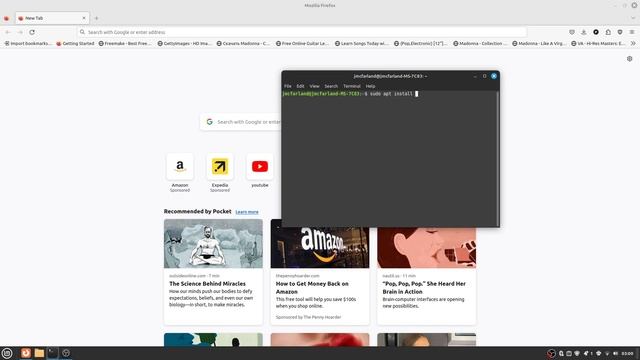Open the Terminal View menu
This screenshot has width=640, height=360.
(x=314, y=86)
